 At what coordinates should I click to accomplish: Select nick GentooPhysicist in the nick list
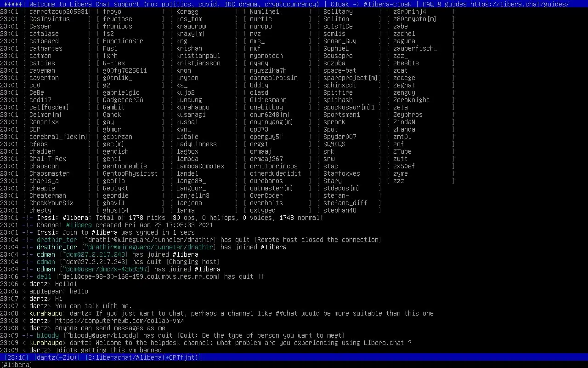click(130, 173)
